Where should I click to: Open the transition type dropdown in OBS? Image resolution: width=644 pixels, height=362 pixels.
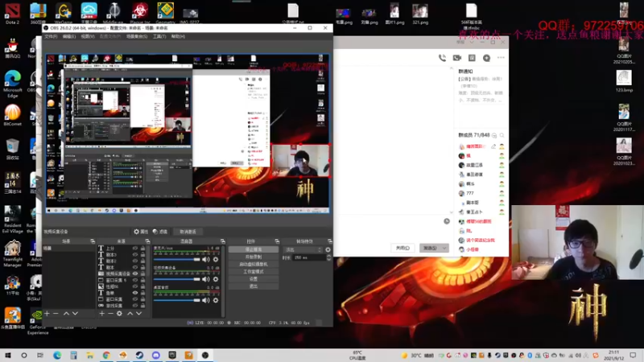(x=303, y=249)
